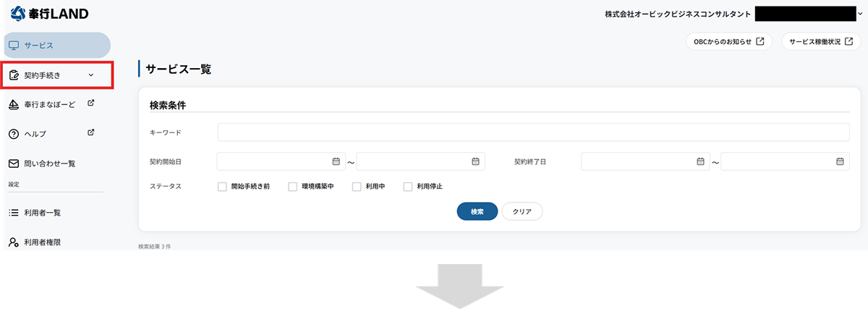The height and width of the screenshot is (309, 868).
Task: Enable the 利用中 status checkbox
Action: 357,187
